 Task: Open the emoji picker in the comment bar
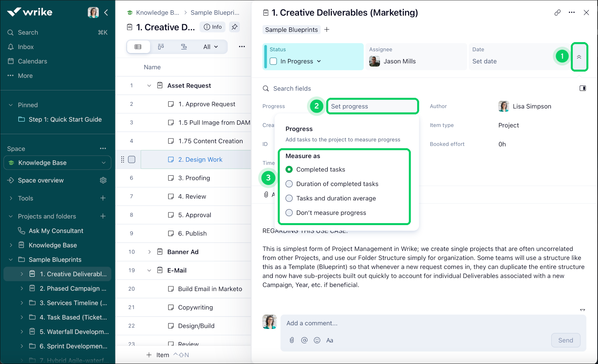(317, 340)
